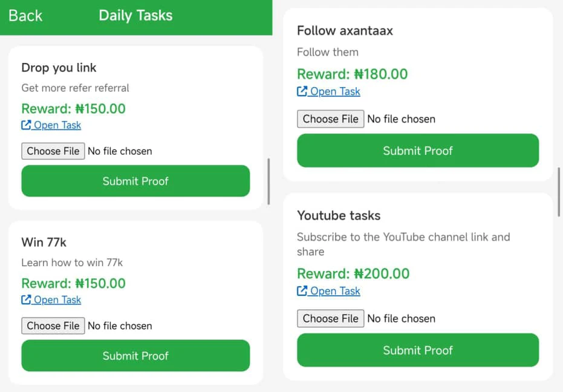The height and width of the screenshot is (392, 563).
Task: Submit Proof for Follow axantaax task
Action: (x=418, y=151)
